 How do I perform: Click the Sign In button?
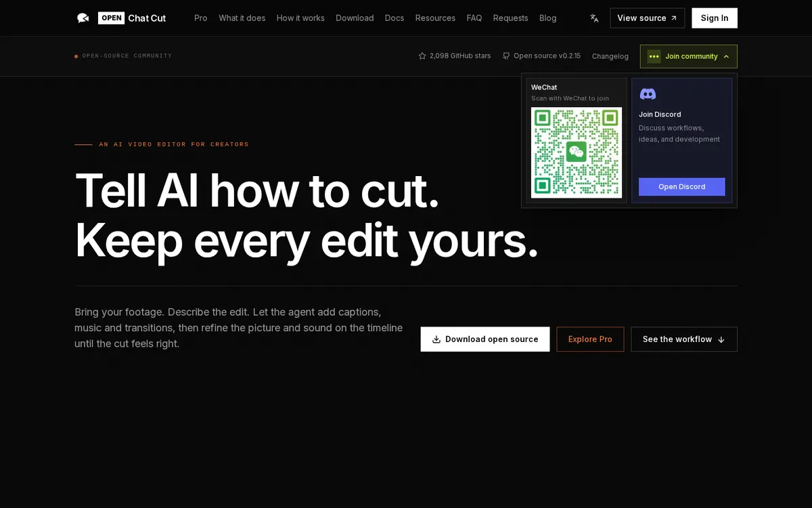click(715, 18)
